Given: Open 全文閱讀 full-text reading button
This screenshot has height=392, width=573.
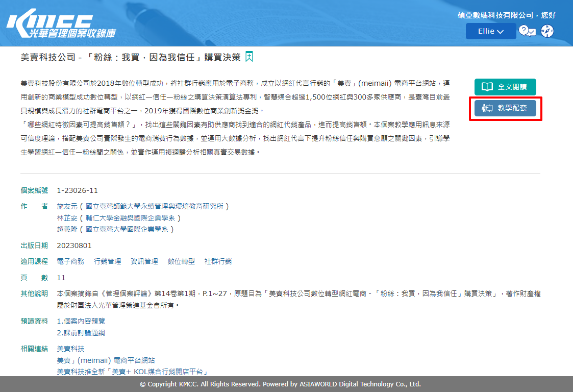Looking at the screenshot, I should [506, 87].
